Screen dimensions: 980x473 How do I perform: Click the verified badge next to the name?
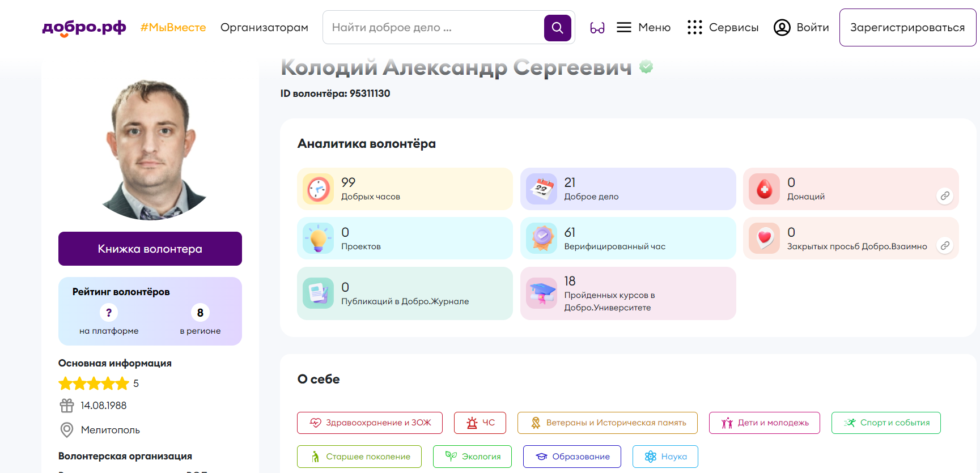[x=646, y=67]
